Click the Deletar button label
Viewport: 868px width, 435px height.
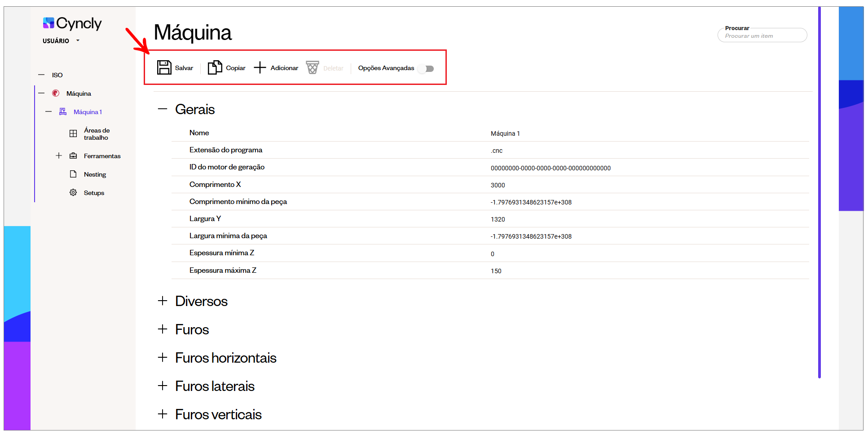tap(333, 68)
